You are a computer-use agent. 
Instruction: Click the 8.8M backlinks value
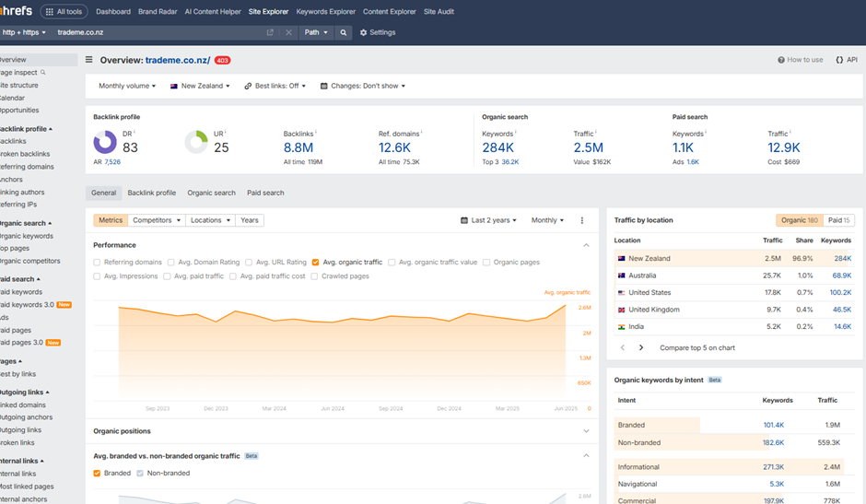coord(298,148)
